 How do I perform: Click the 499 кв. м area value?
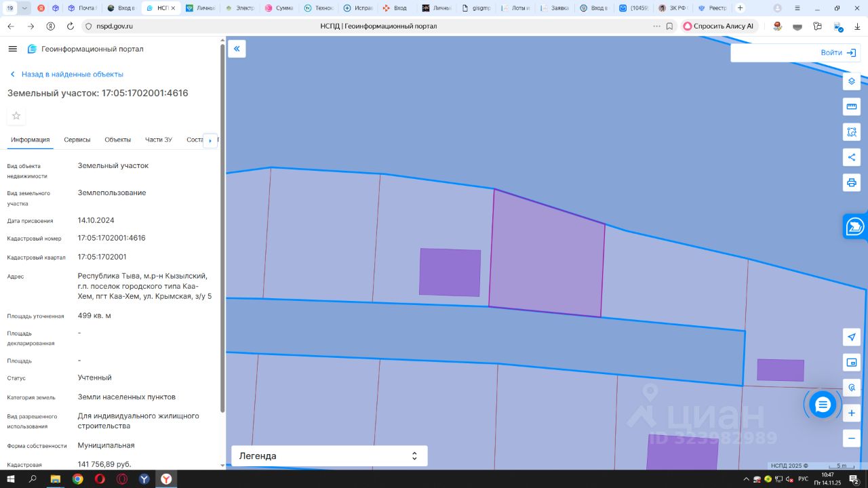coord(94,316)
